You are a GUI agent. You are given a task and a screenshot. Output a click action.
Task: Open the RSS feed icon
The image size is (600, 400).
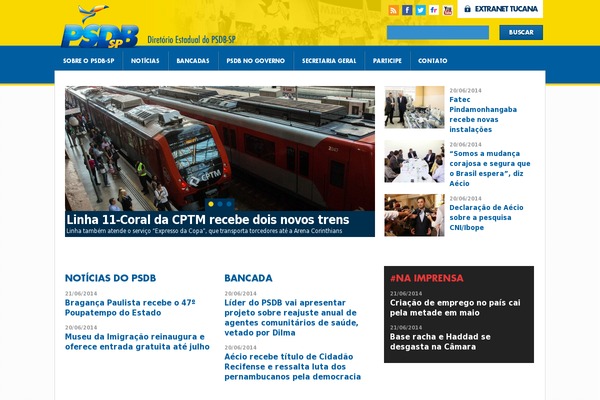pos(394,10)
